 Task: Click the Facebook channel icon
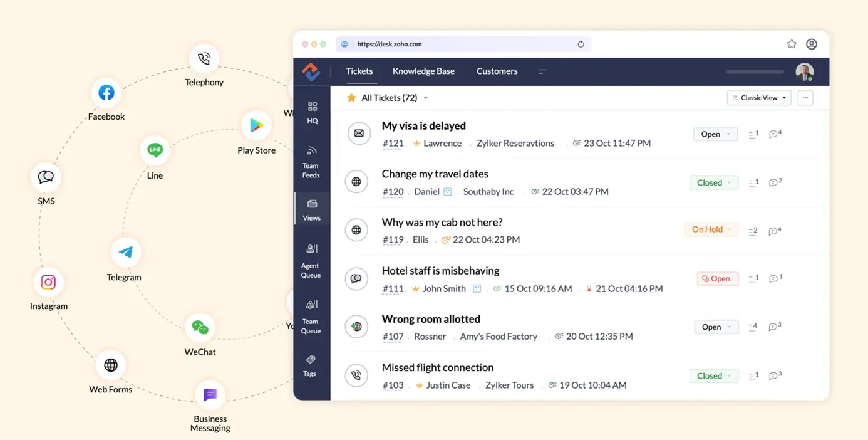pyautogui.click(x=106, y=93)
